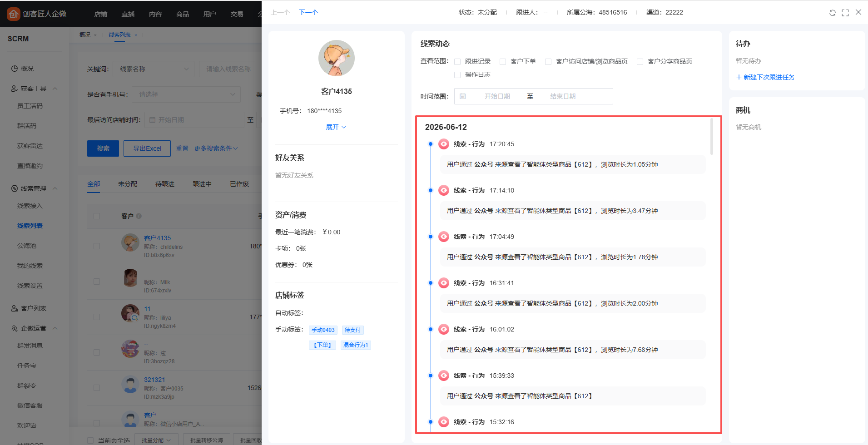This screenshot has height=445, width=868.
Task: Click the 手动0403 tag
Action: point(323,330)
